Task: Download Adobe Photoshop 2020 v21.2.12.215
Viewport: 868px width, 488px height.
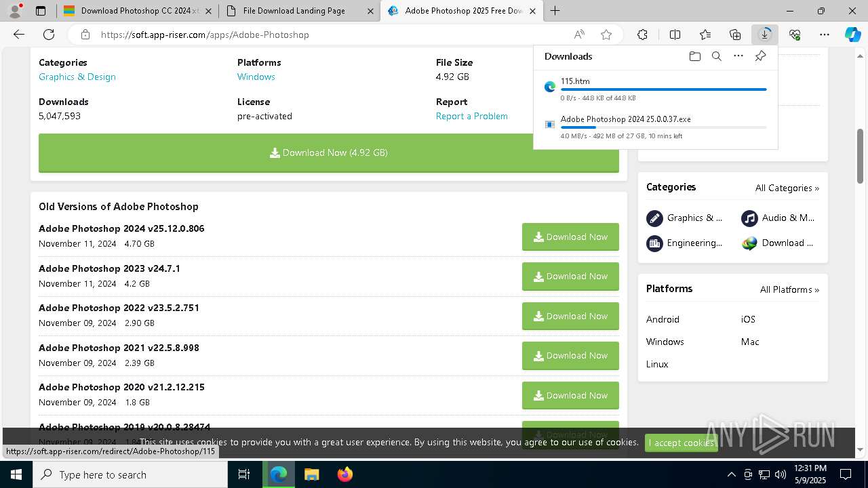Action: click(x=570, y=395)
